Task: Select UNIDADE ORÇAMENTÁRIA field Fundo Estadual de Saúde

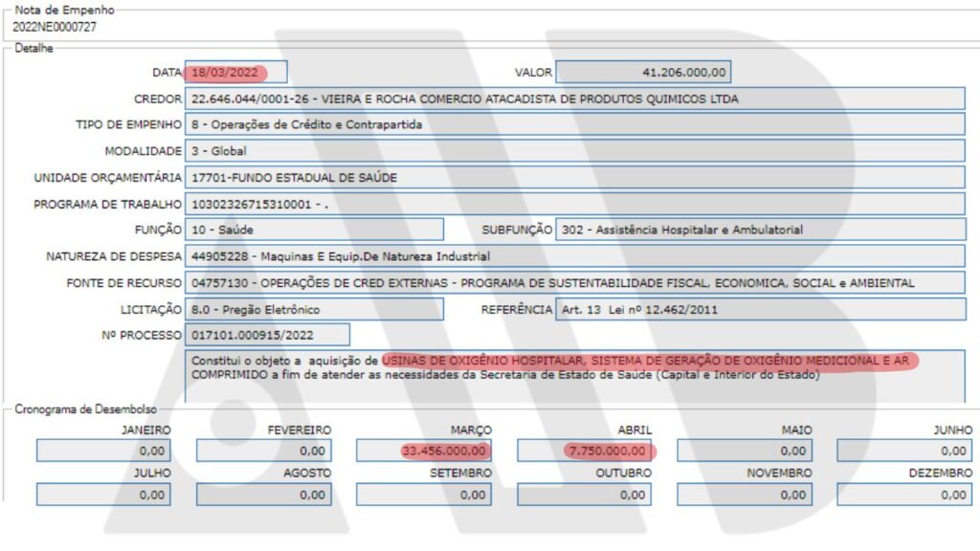Action: tap(575, 177)
